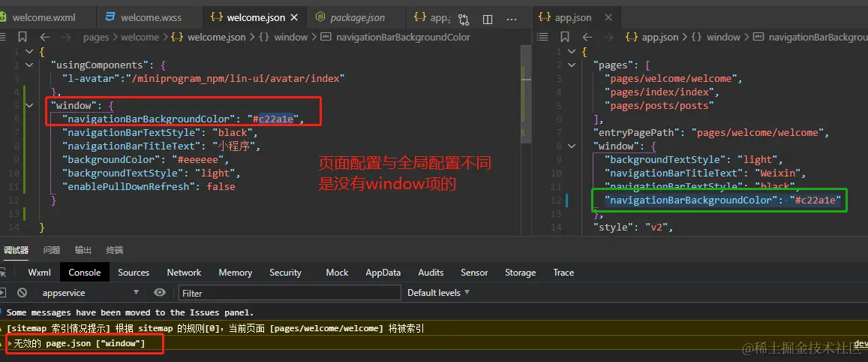
Task: Click the forward arrow in right editor pane
Action: pyautogui.click(x=608, y=37)
